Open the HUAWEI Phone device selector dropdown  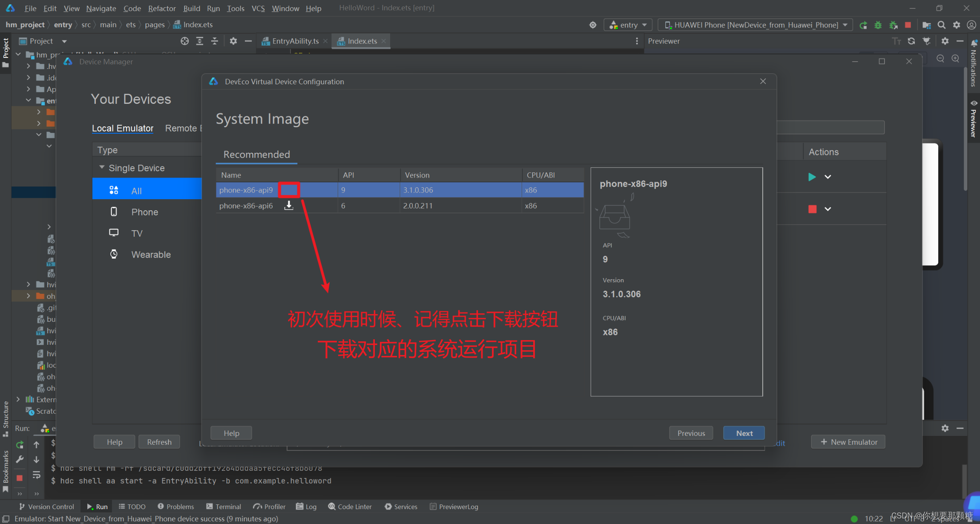[x=756, y=25]
